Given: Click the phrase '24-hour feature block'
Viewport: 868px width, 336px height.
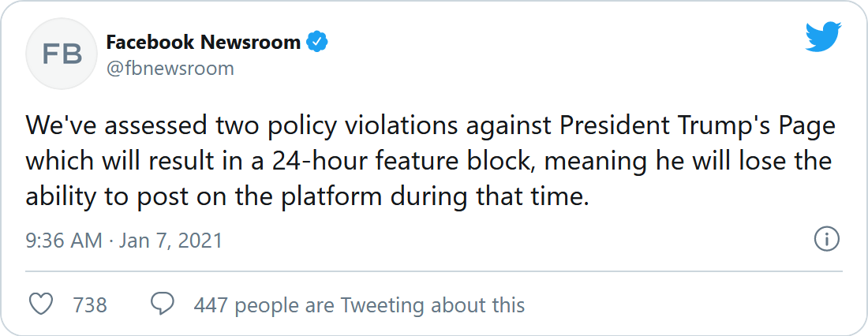Looking at the screenshot, I should pyautogui.click(x=369, y=162).
